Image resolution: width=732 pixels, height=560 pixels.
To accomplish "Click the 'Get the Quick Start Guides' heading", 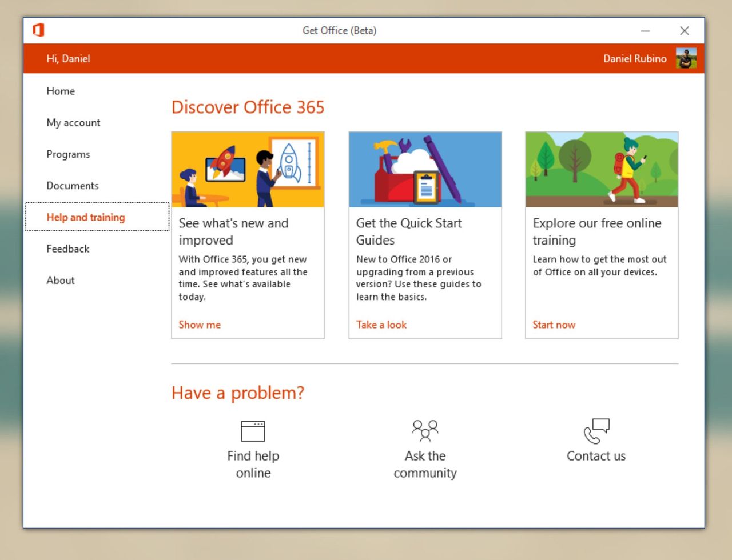I will [x=409, y=231].
